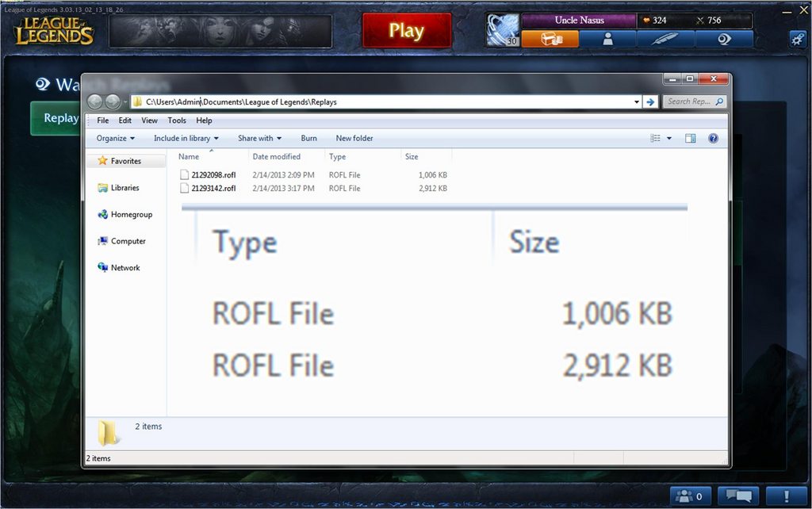The width and height of the screenshot is (812, 509).
Task: Expand the Organize dropdown
Action: click(115, 138)
